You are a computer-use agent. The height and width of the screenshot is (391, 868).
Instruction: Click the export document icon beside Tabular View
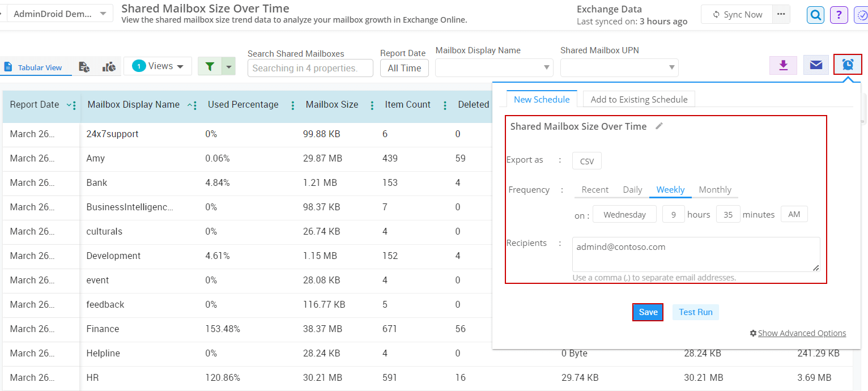[84, 66]
